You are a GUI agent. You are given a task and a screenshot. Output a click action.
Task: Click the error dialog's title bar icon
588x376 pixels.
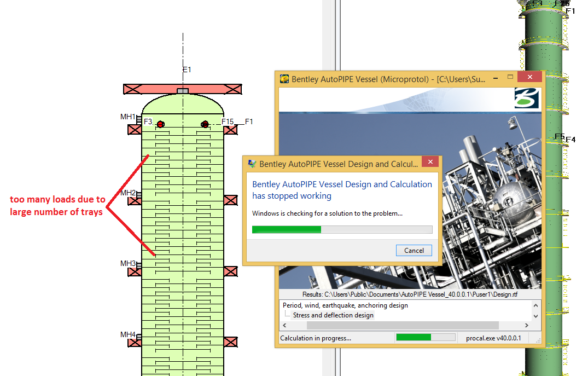tap(252, 164)
